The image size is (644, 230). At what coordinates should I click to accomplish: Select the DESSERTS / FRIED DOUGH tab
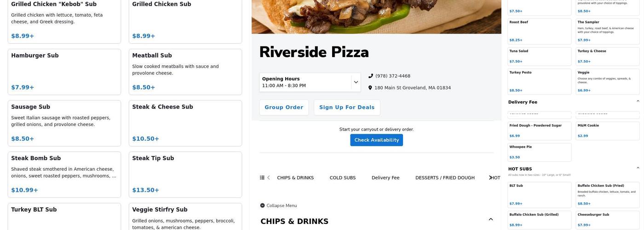445,178
